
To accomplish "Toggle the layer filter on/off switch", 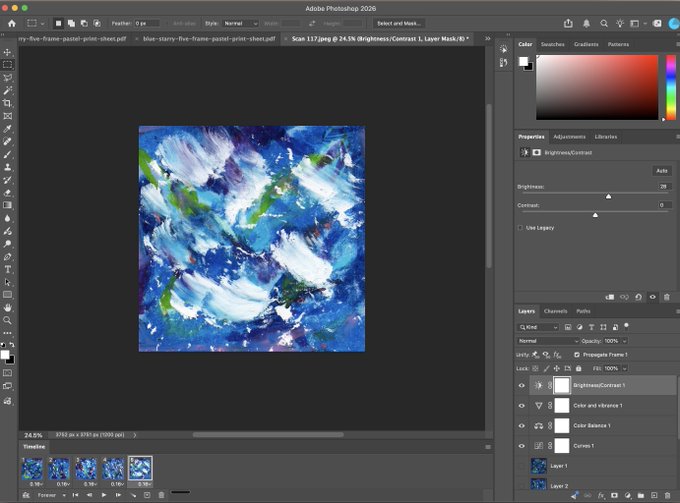I will coord(626,326).
